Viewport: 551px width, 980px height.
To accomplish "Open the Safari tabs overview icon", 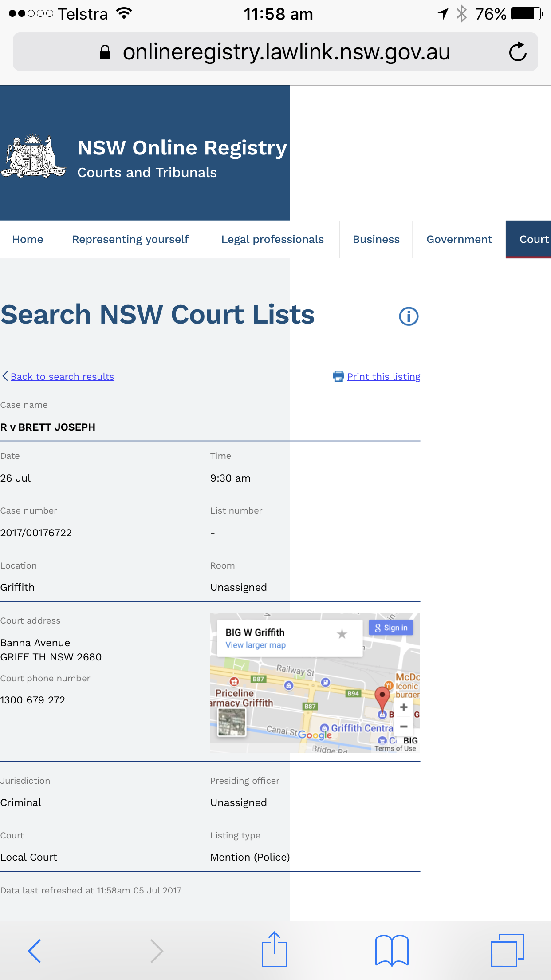I will (x=508, y=950).
